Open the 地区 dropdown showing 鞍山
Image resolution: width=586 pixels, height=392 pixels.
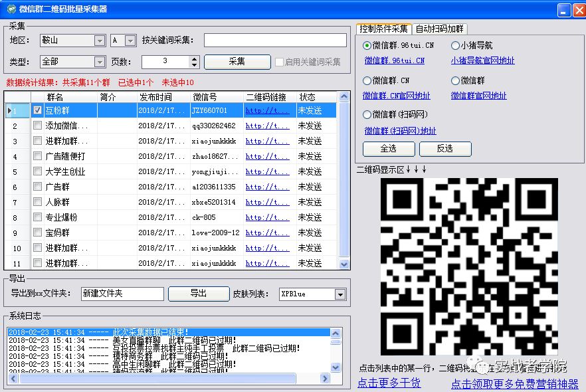pos(100,41)
